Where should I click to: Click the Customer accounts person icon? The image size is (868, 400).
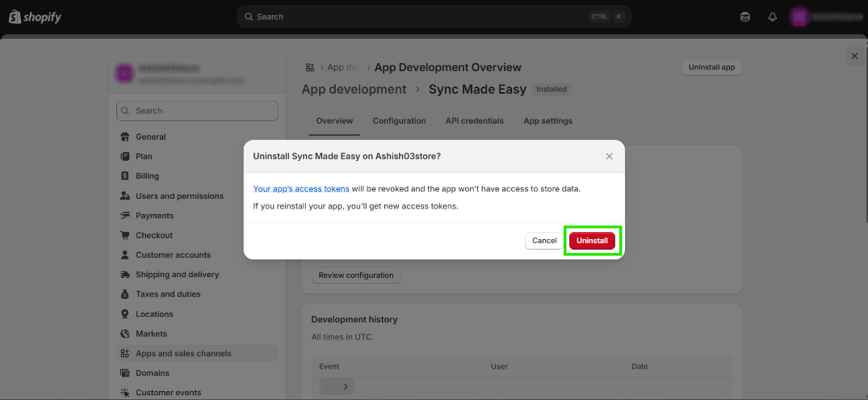coord(125,255)
